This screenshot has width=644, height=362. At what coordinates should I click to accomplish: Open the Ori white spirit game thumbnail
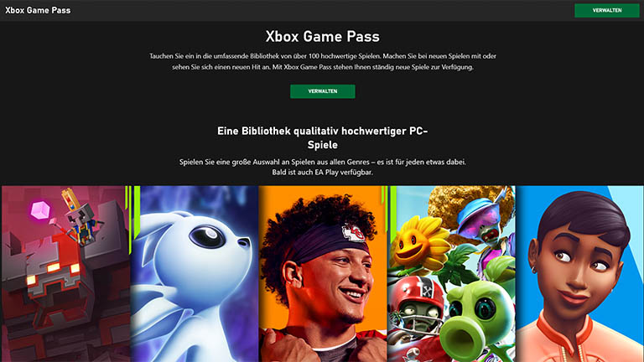coord(195,274)
